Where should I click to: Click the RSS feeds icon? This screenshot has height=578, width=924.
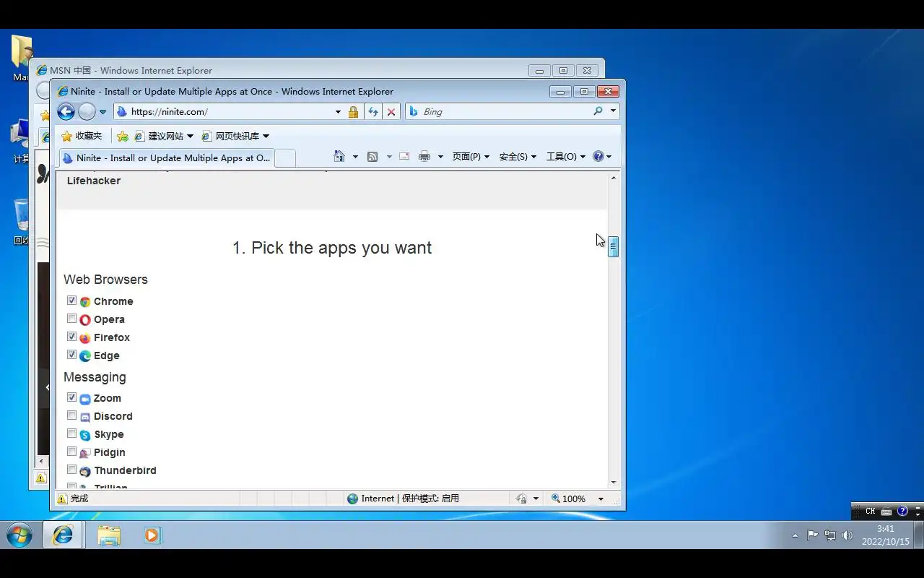(372, 156)
